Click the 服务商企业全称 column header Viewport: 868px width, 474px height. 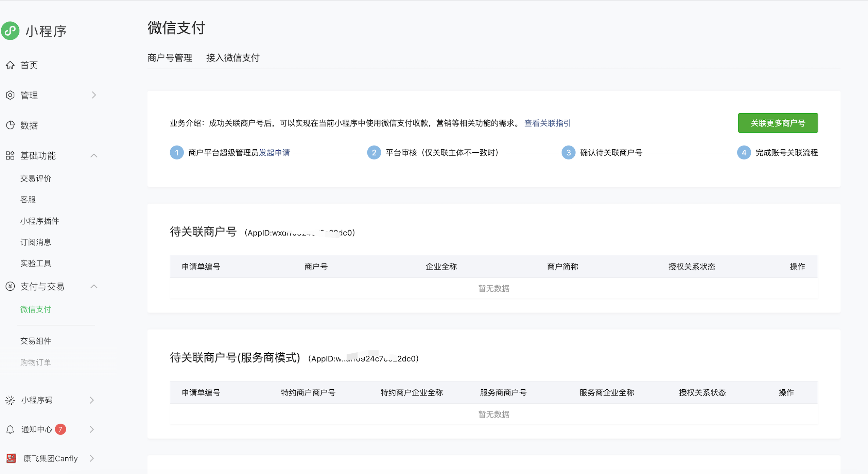pos(607,392)
